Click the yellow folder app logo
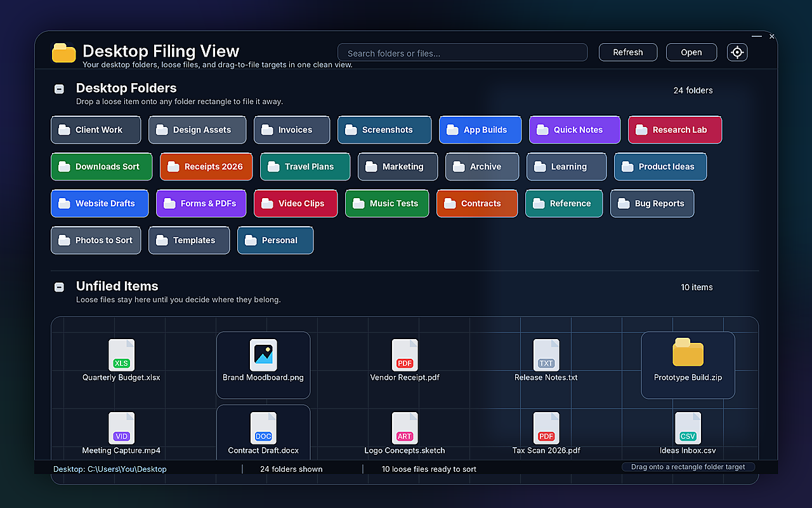This screenshot has width=812, height=508. (x=63, y=53)
